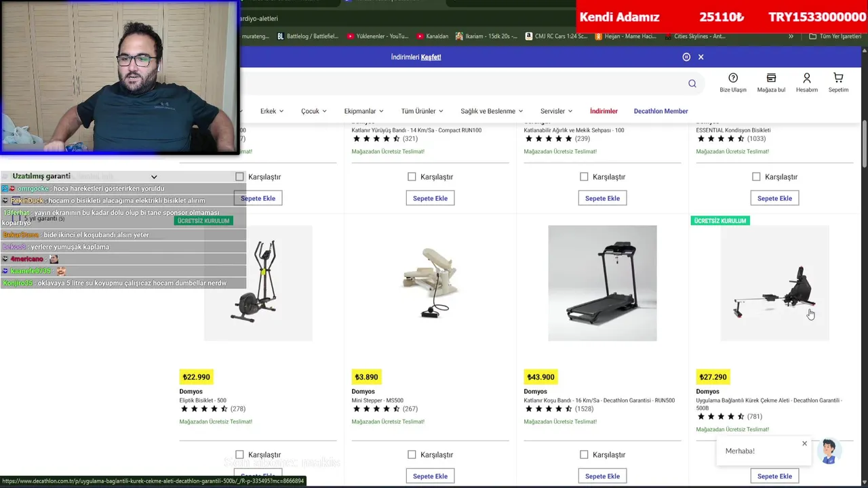This screenshot has width=868, height=488.
Task: Expand the Tüm Ürünler menu
Action: point(422,111)
